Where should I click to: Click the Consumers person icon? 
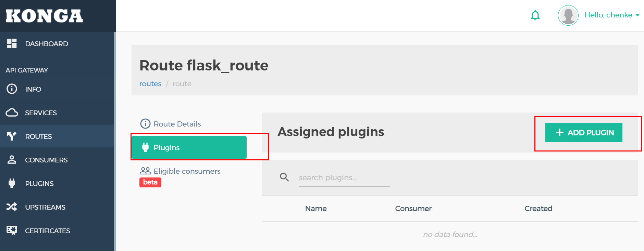[12, 160]
